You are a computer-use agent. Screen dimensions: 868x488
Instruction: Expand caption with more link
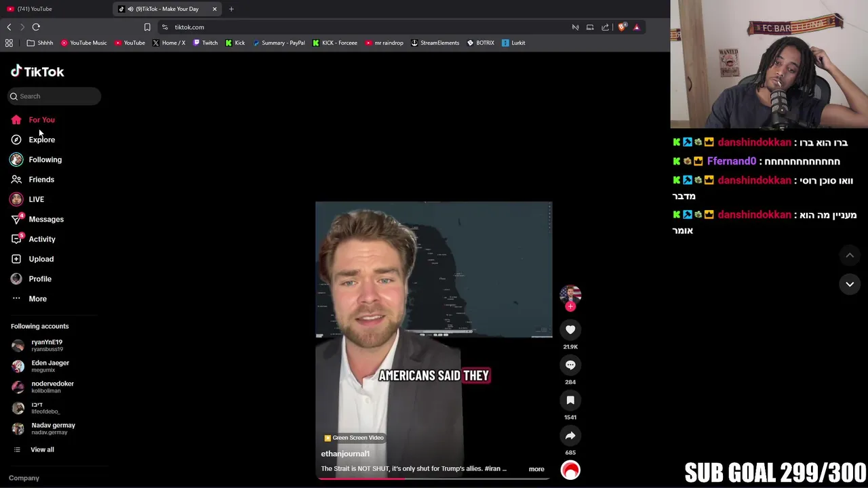click(536, 469)
